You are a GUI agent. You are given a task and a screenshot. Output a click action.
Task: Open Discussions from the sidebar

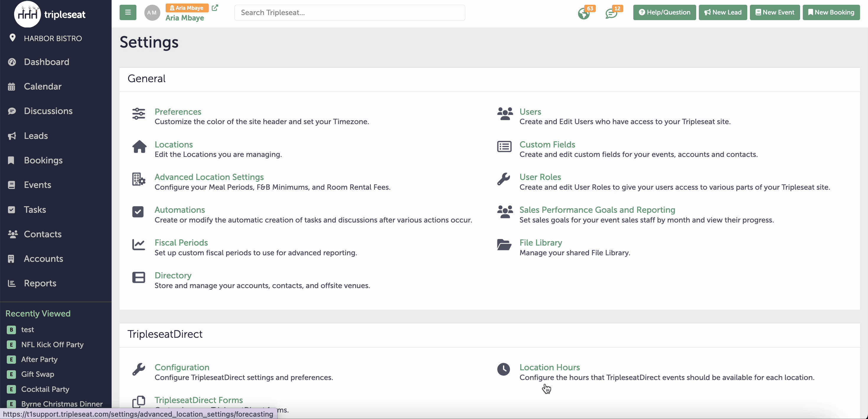[48, 111]
